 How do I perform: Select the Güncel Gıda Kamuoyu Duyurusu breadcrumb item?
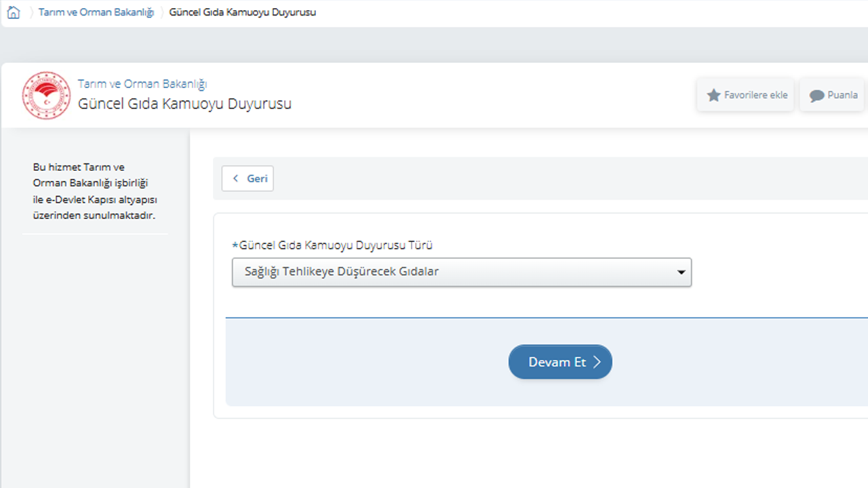tap(242, 12)
